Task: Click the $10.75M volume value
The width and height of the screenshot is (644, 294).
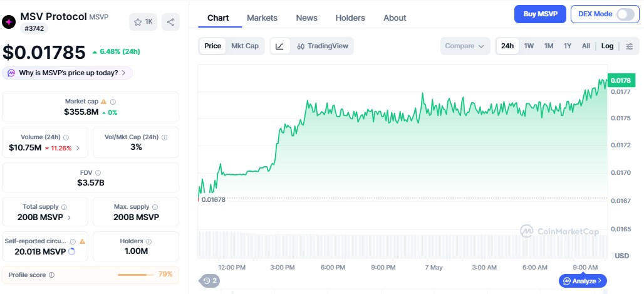Action: [25, 148]
